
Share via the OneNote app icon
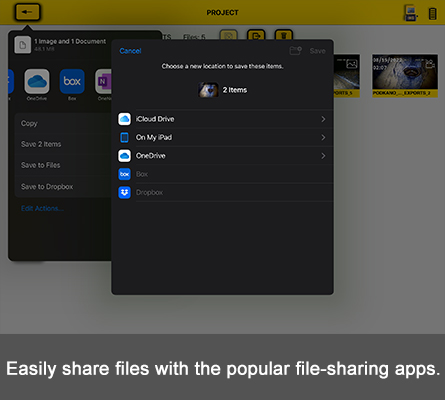point(103,81)
